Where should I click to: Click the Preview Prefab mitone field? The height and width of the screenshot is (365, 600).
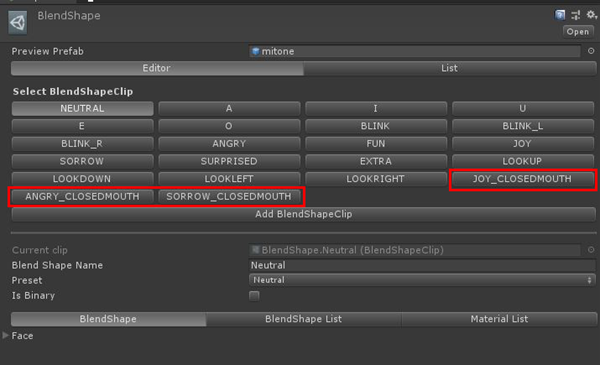point(415,51)
